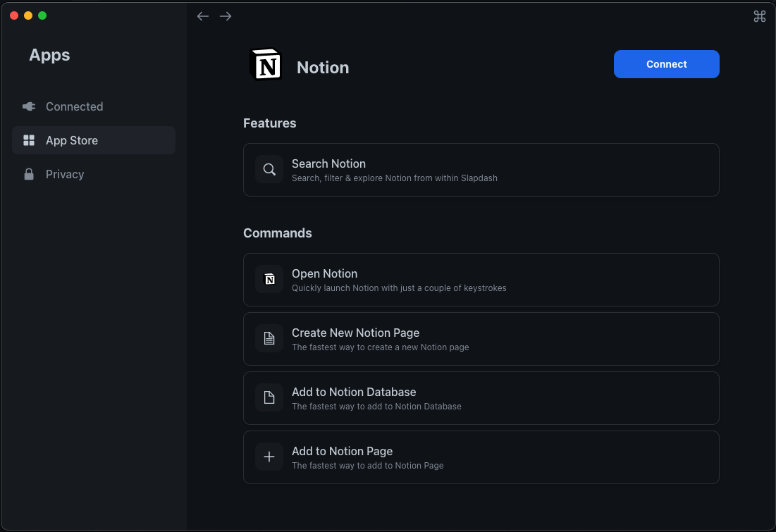Click the plug icon next to Connected

(x=29, y=106)
